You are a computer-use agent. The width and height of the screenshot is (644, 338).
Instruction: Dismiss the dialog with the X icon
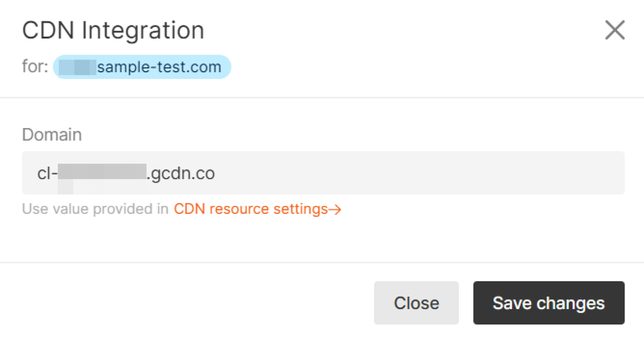coord(615,30)
